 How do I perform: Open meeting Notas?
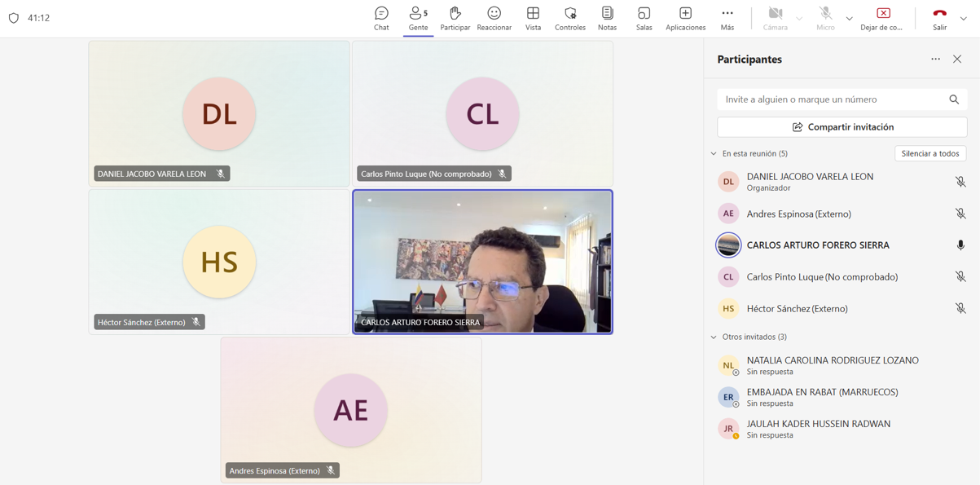607,18
